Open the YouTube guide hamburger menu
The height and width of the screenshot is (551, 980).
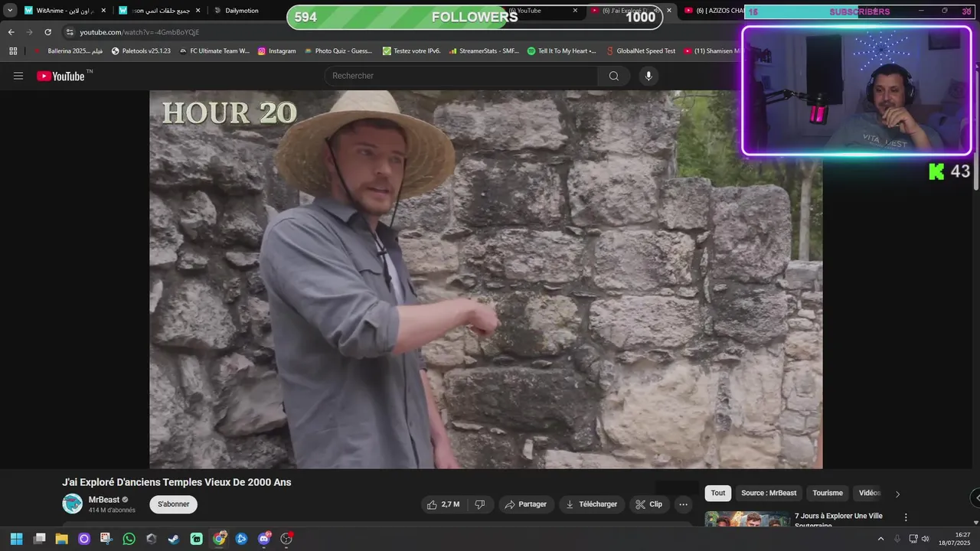(x=18, y=76)
